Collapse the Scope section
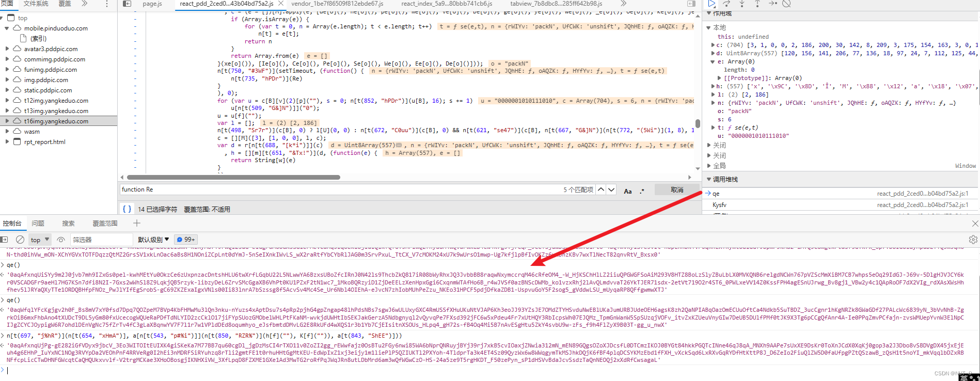Image resolution: width=980 pixels, height=381 pixels. click(709, 13)
